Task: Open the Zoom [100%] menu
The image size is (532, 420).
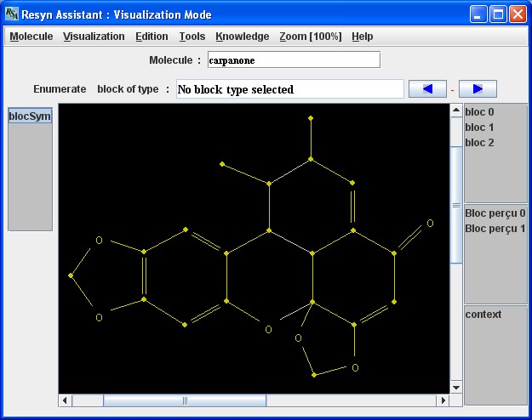Action: point(311,37)
